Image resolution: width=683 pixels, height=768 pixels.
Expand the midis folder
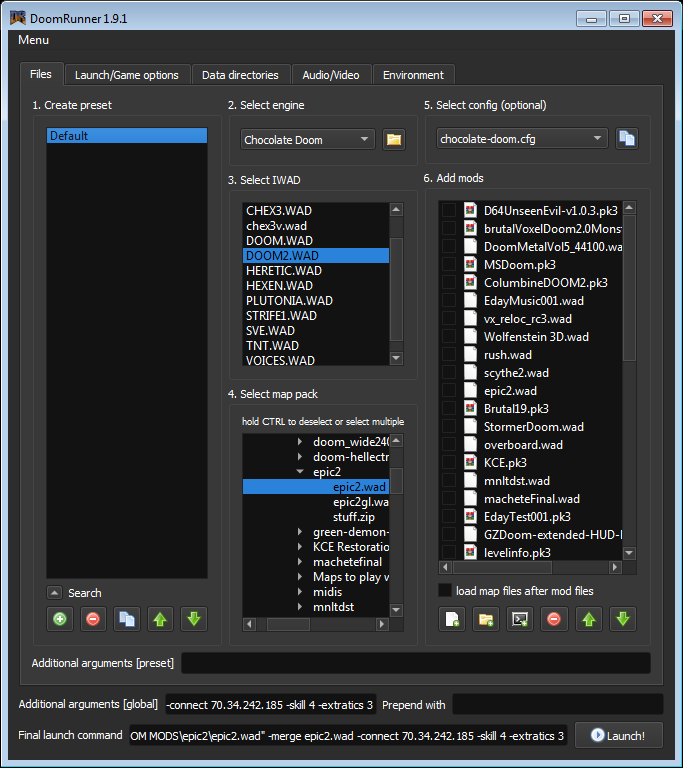300,592
